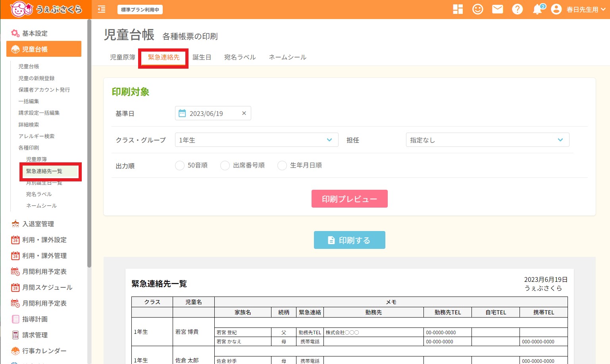This screenshot has width=610, height=364.
Task: Click the うぇぶさくら logo
Action: click(x=46, y=9)
